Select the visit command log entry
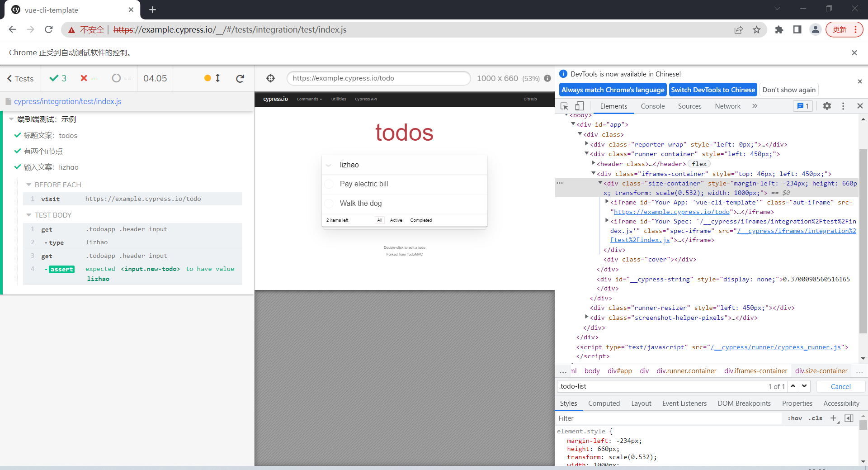 pyautogui.click(x=132, y=199)
